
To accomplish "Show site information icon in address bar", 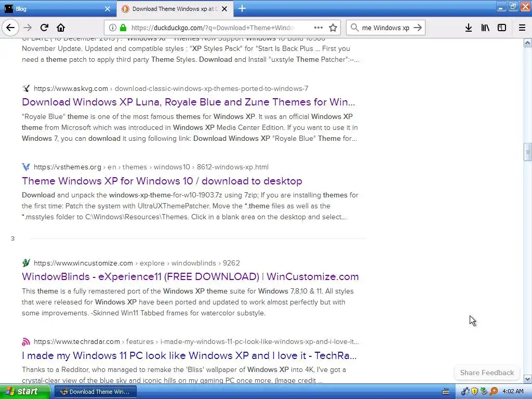I will [x=113, y=28].
